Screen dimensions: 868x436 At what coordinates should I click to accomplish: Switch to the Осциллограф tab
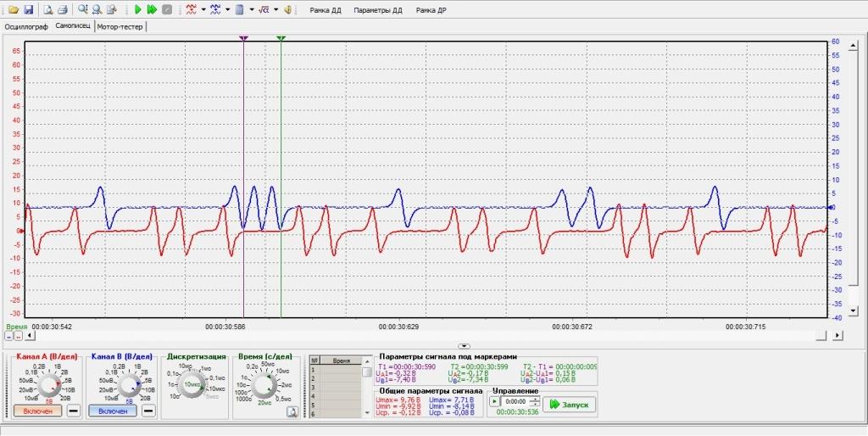click(x=26, y=26)
